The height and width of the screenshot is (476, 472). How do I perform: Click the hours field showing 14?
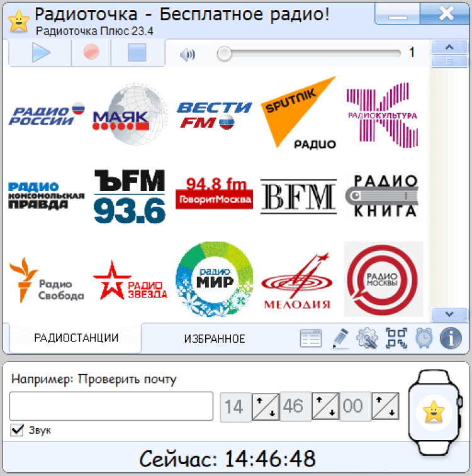pos(235,407)
